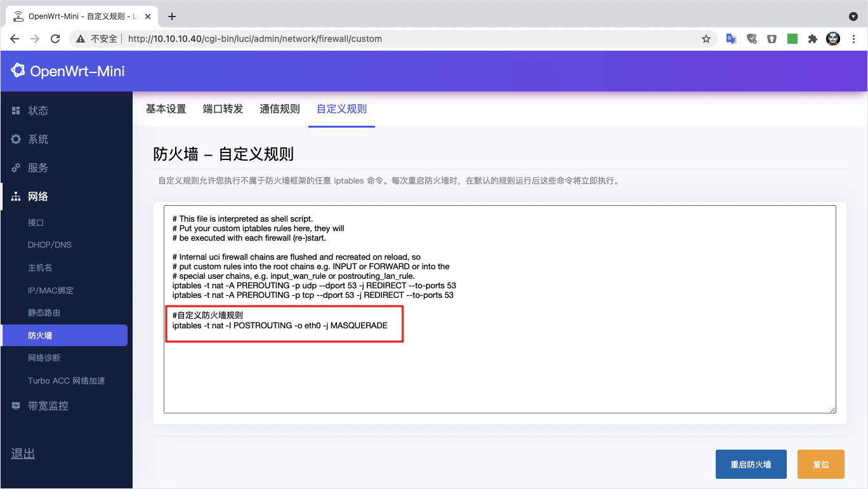The width and height of the screenshot is (868, 489).
Task: Click the OpenWrt-Mini logo icon
Action: pyautogui.click(x=18, y=70)
